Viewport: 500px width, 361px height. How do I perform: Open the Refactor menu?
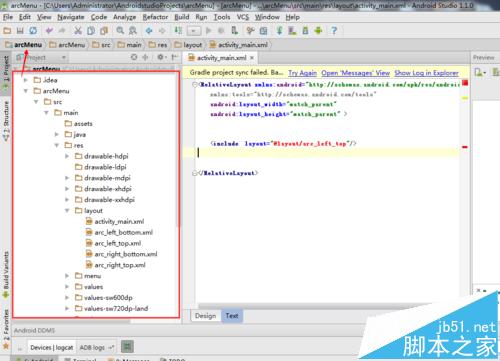[x=155, y=17]
